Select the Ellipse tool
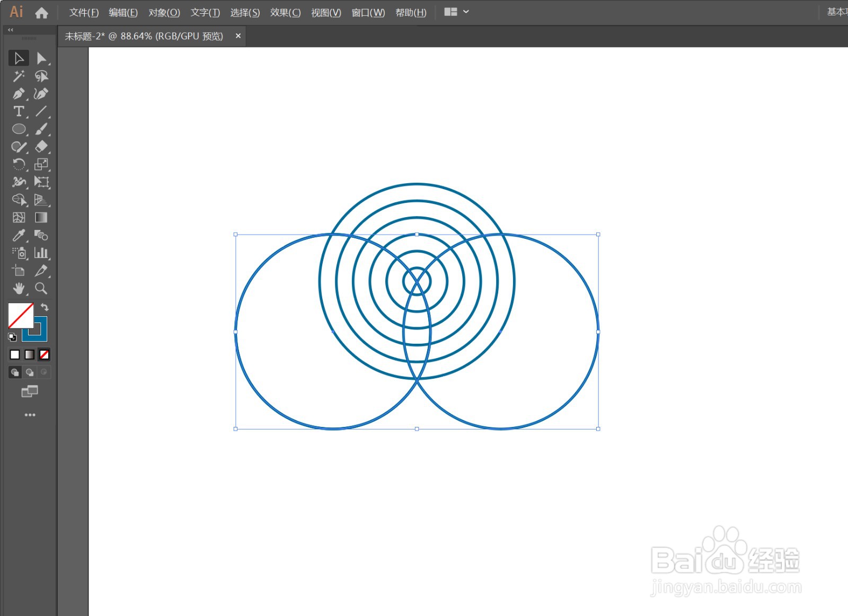848x616 pixels. coord(19,129)
